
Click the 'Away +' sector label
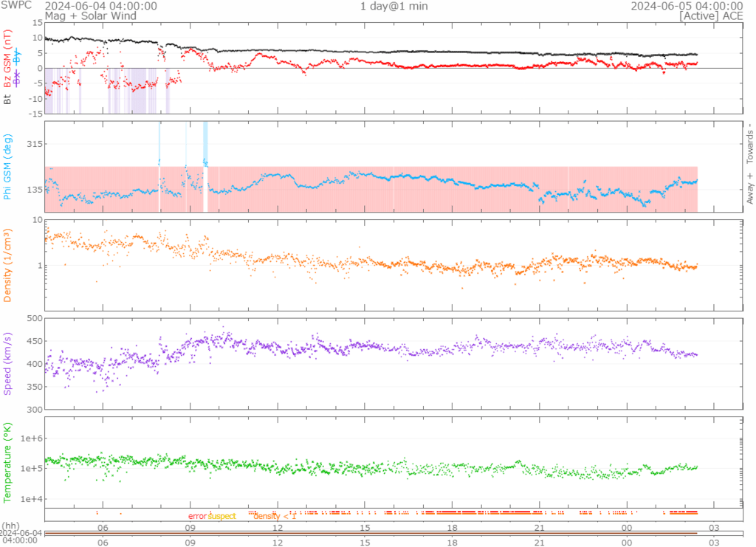point(749,188)
